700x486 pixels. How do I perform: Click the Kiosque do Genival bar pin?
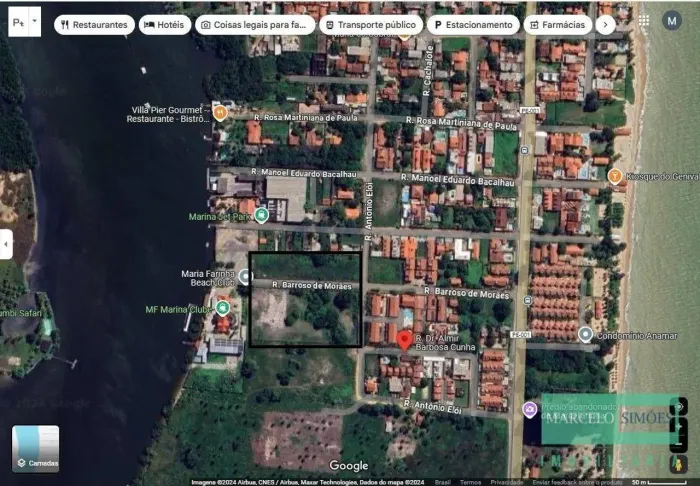pos(615,176)
